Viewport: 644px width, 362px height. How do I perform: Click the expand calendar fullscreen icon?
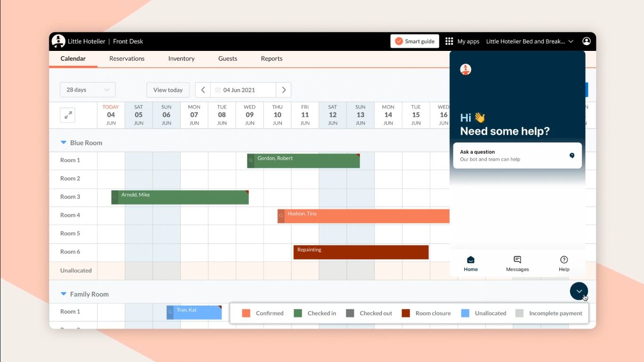coord(69,115)
